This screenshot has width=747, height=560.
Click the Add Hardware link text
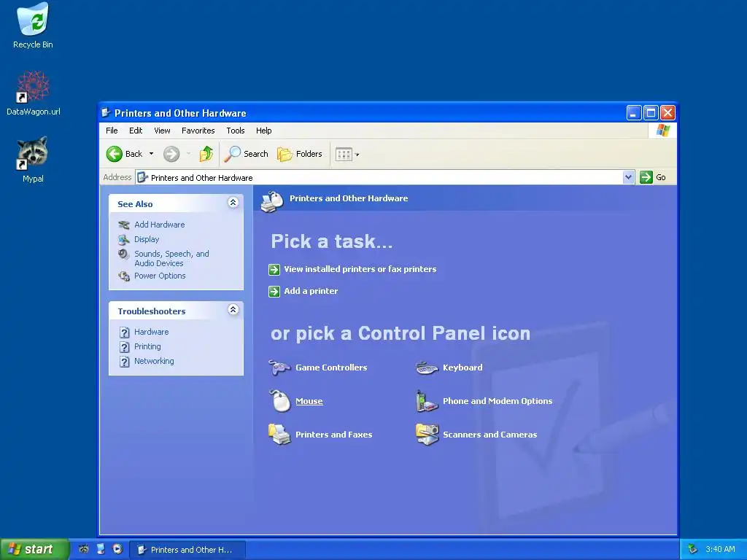160,225
